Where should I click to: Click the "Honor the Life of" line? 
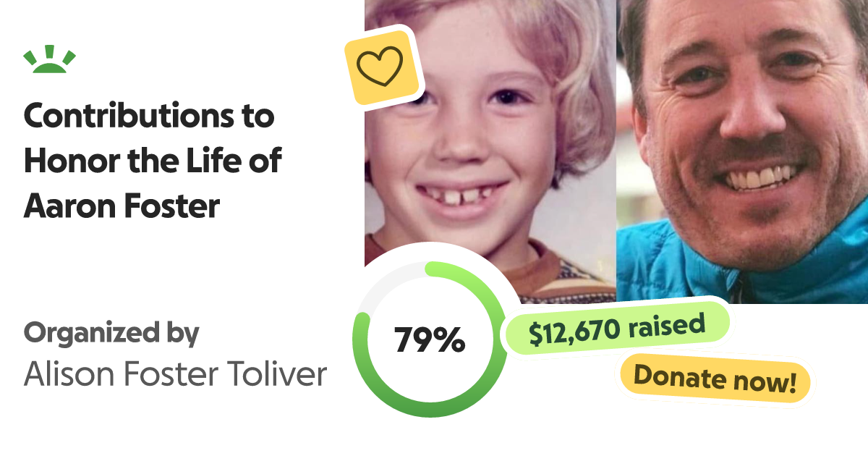click(x=152, y=161)
